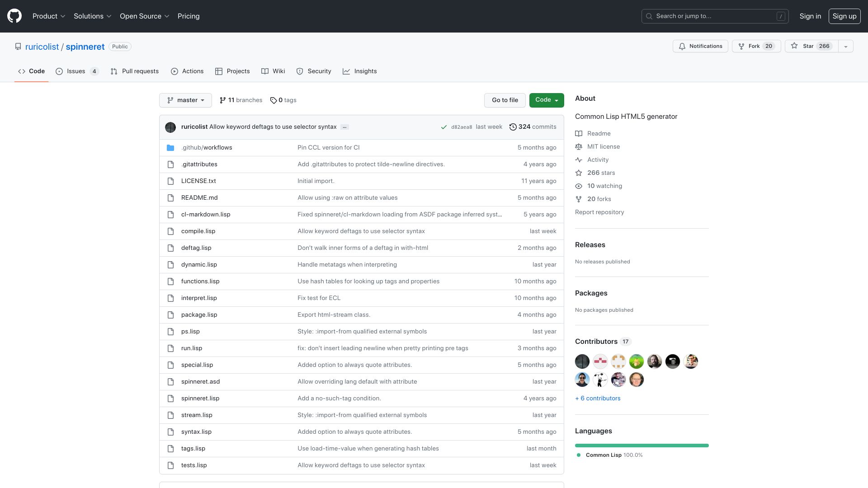The width and height of the screenshot is (868, 488).
Task: Switch to the Issues tab
Action: click(77, 71)
